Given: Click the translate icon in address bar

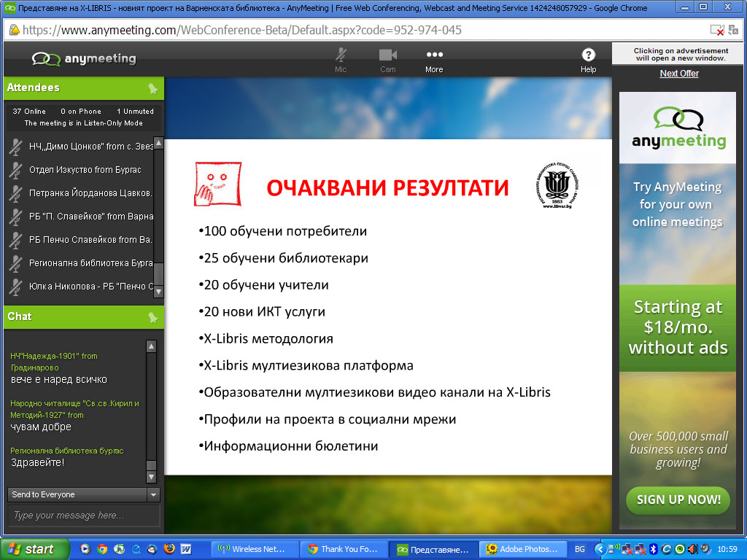Looking at the screenshot, I should pos(733,30).
